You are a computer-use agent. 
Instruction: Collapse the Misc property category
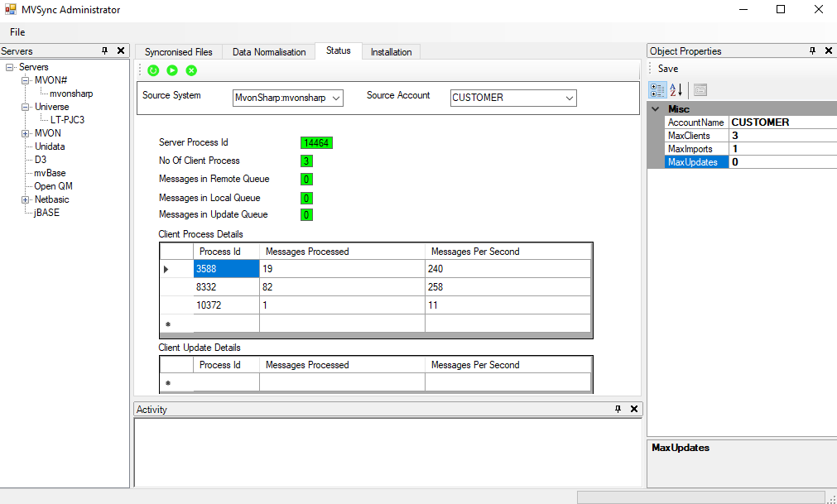pyautogui.click(x=656, y=108)
